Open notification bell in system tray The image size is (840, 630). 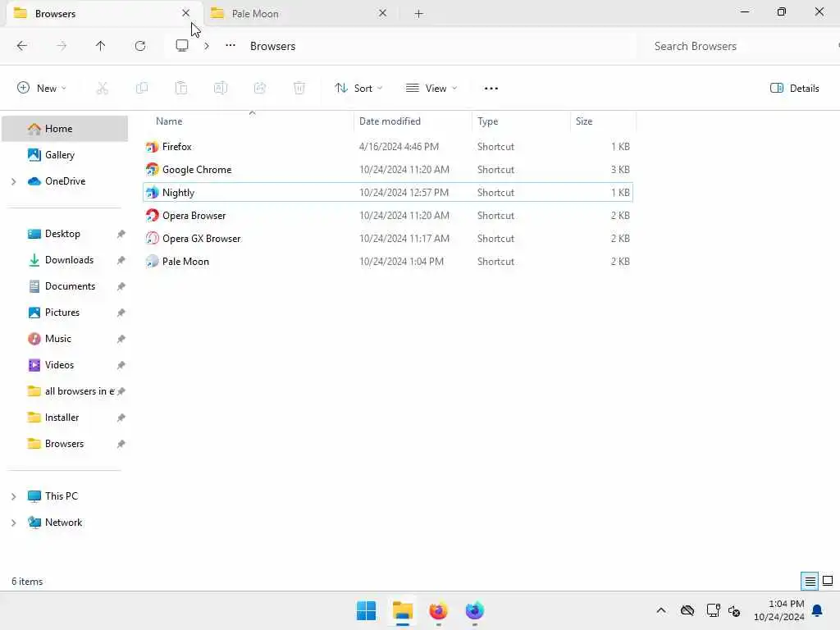coord(818,610)
